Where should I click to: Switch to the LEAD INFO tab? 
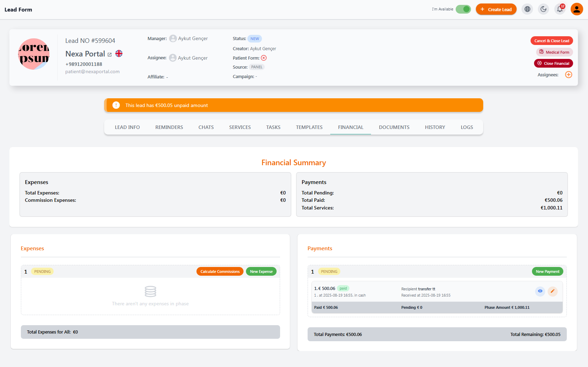[127, 127]
